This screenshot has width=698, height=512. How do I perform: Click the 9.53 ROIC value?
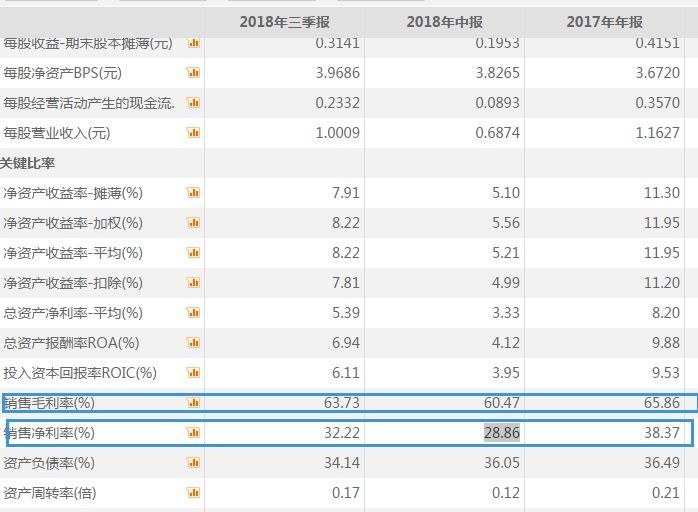coord(666,373)
